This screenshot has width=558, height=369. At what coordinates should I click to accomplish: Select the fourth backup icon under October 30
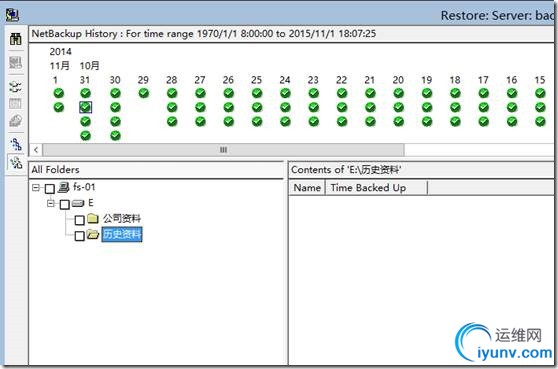pos(115,136)
